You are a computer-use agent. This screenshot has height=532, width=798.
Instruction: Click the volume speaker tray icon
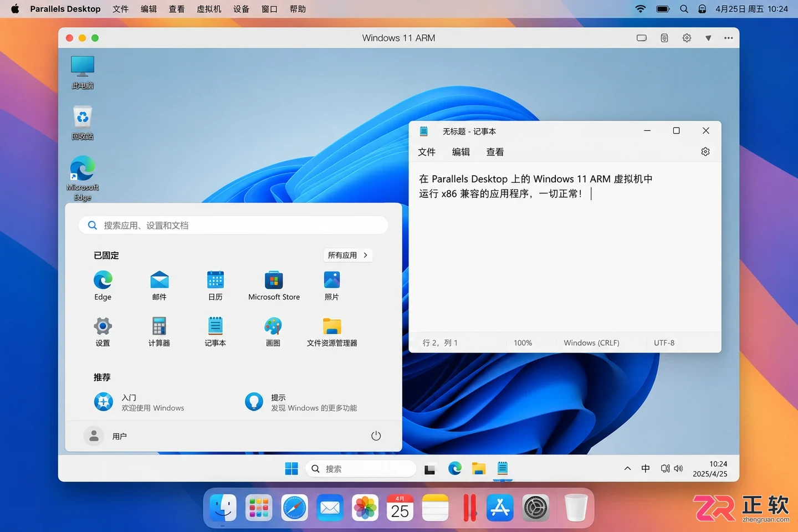[678, 468]
